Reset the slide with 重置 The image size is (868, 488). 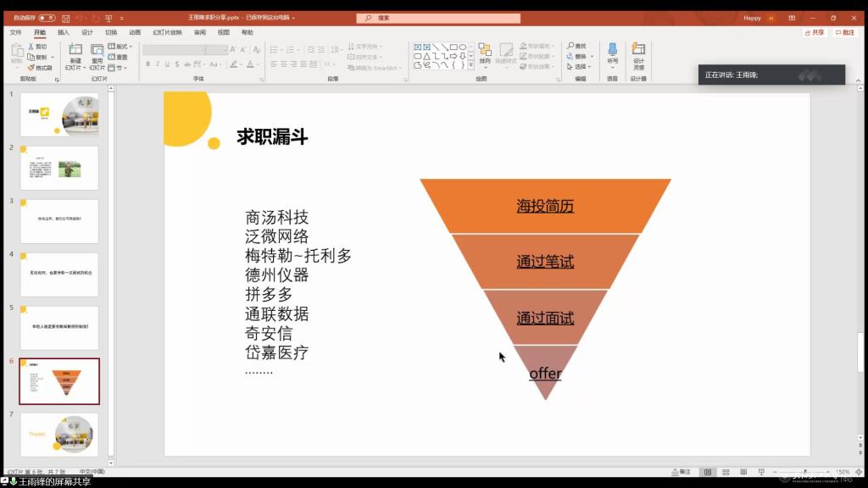coord(118,57)
